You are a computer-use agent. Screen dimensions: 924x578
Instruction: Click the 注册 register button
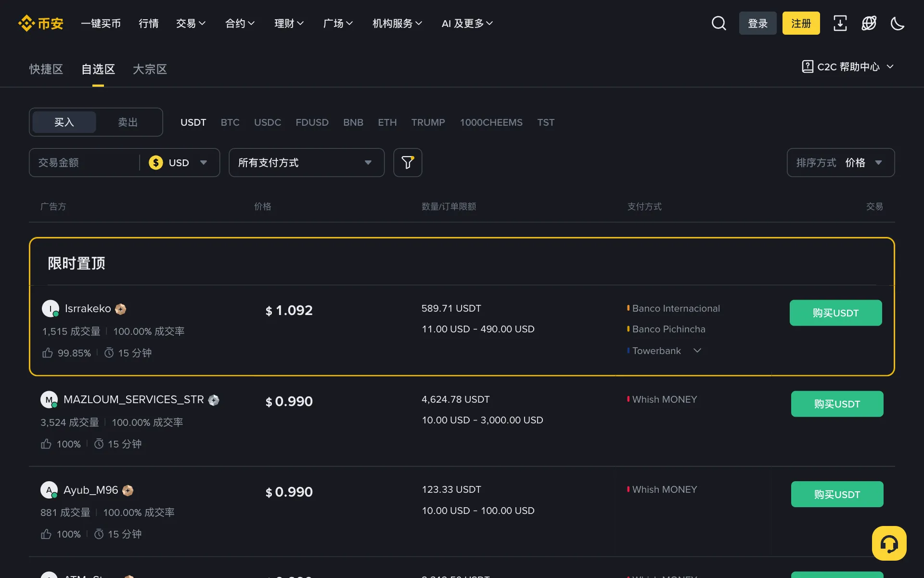[x=801, y=23]
